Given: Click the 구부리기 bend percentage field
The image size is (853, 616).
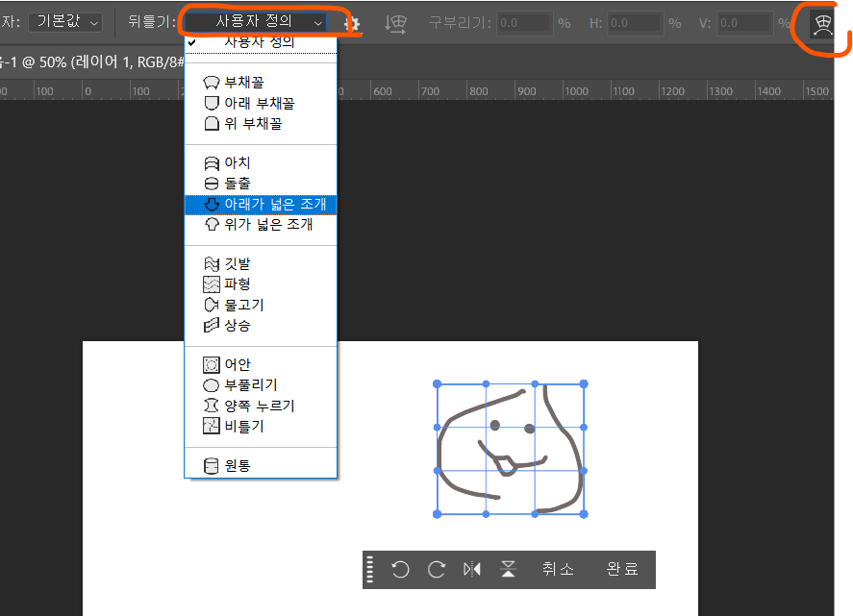Looking at the screenshot, I should click(523, 22).
